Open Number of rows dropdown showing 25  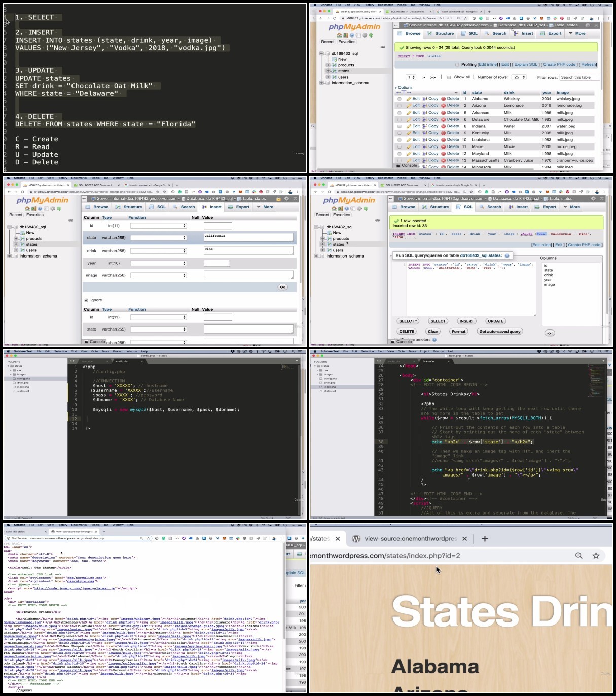point(519,77)
